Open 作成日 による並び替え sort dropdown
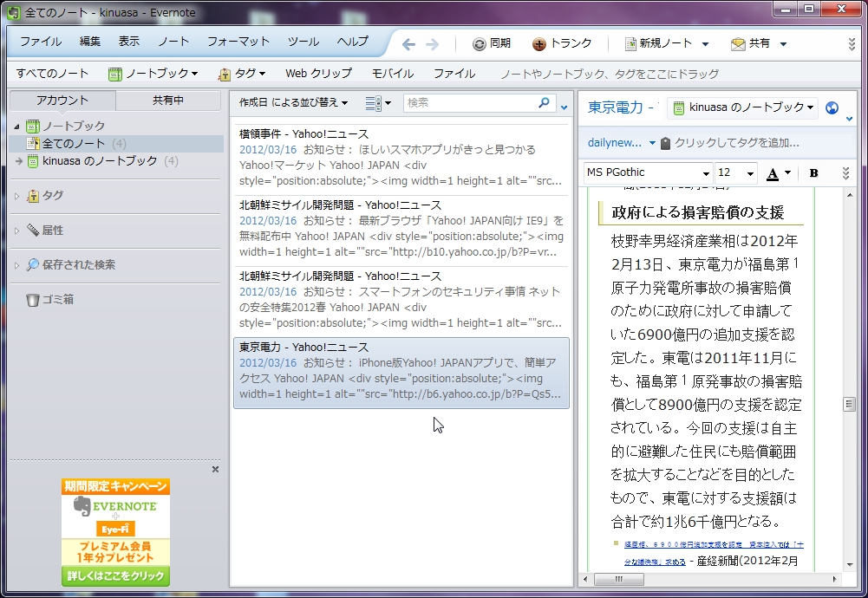868x598 pixels. (x=293, y=103)
